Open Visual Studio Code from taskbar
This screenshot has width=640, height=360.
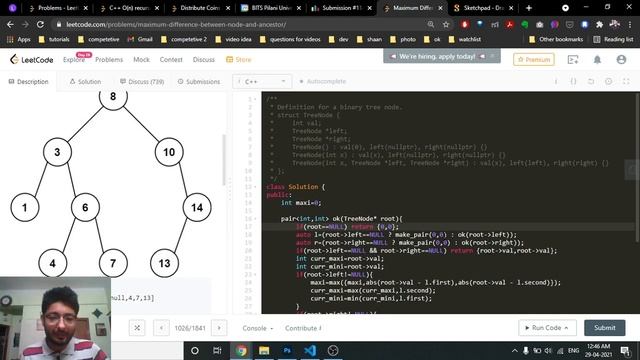(310, 351)
